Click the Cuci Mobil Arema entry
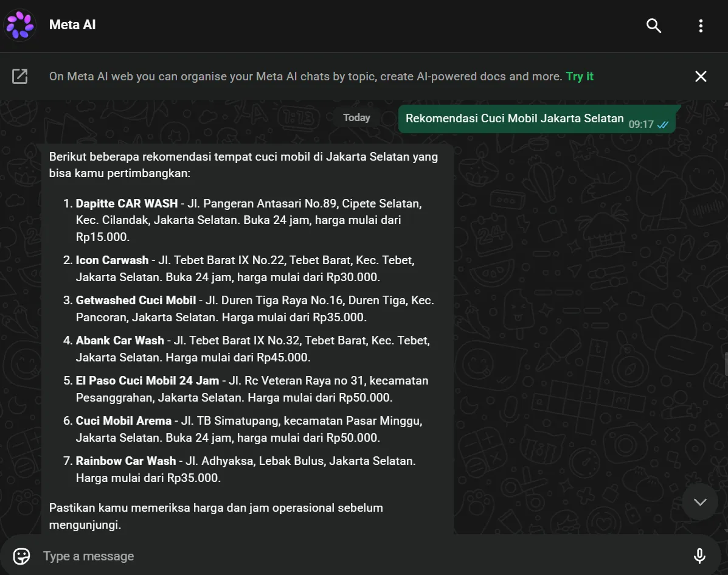The image size is (728, 575). coord(243,429)
